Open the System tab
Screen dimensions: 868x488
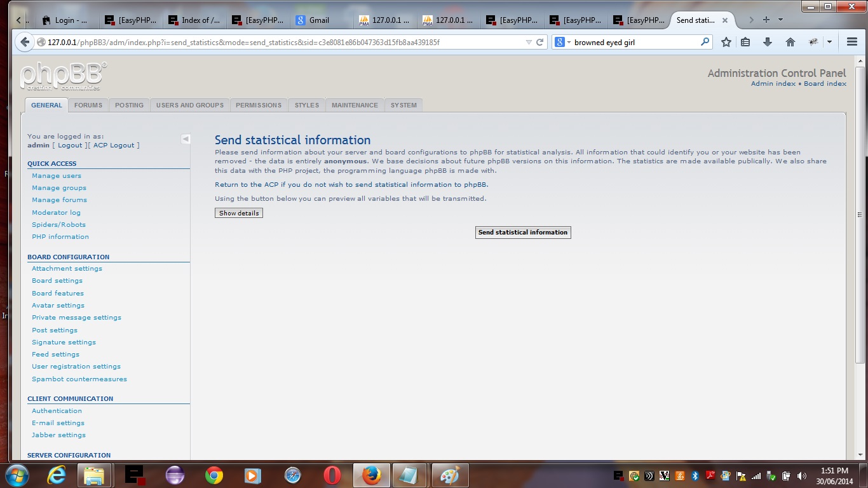click(x=403, y=105)
